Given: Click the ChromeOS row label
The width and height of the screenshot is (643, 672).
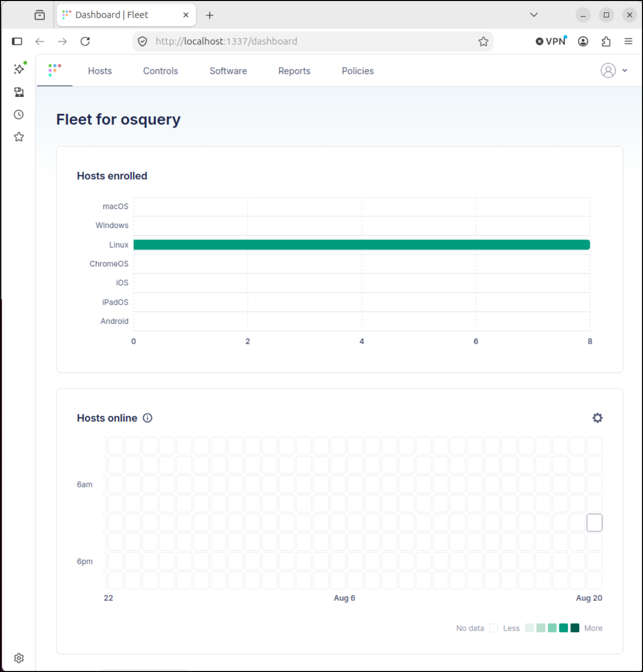Looking at the screenshot, I should coord(109,264).
